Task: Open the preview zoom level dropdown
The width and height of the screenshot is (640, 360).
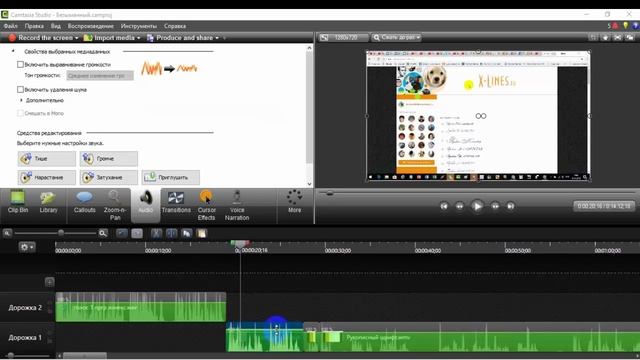Action: (396, 38)
